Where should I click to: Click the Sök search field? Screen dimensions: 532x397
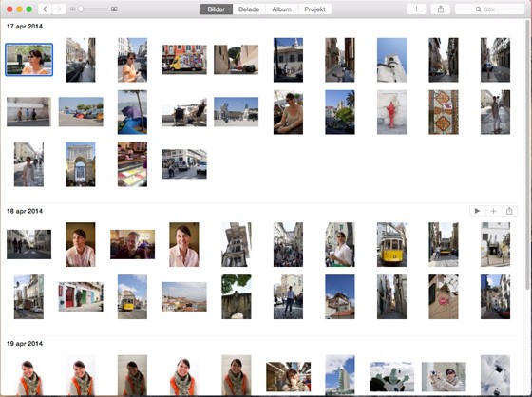(490, 9)
